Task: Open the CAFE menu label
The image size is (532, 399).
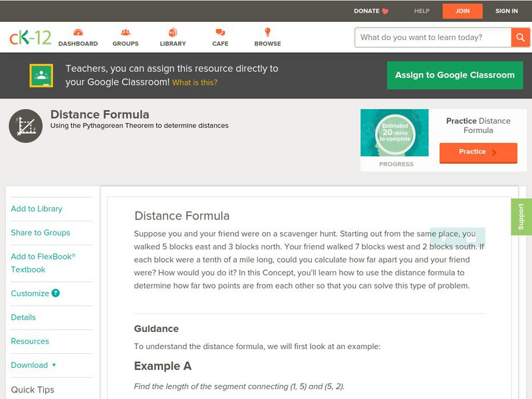Action: click(220, 43)
